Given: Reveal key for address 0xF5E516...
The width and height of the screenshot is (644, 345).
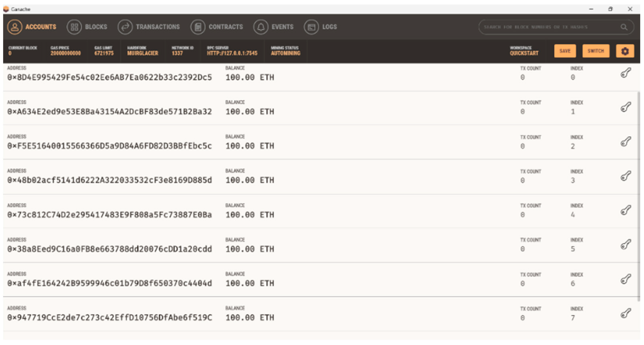Looking at the screenshot, I should tap(626, 142).
